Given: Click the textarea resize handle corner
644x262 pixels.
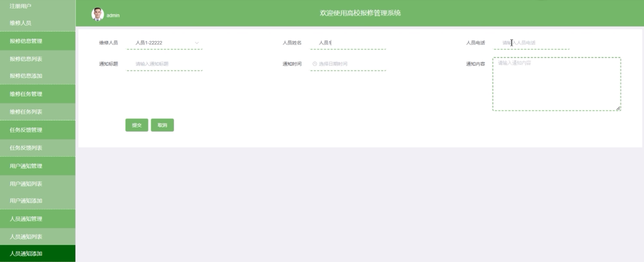Looking at the screenshot, I should [618, 108].
